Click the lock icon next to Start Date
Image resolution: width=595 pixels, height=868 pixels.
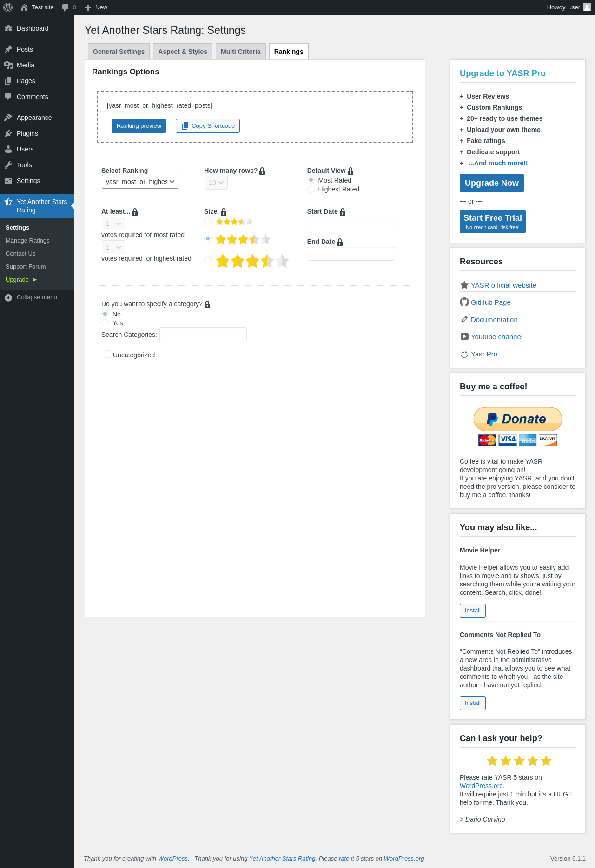(343, 212)
